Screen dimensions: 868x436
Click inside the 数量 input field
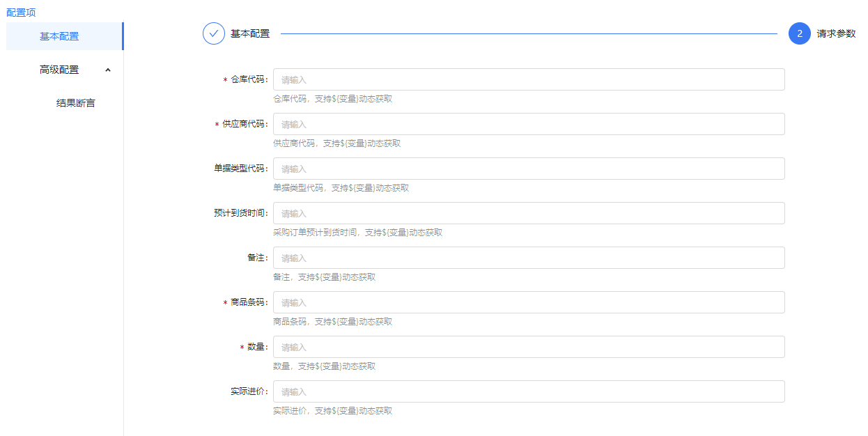coord(529,347)
